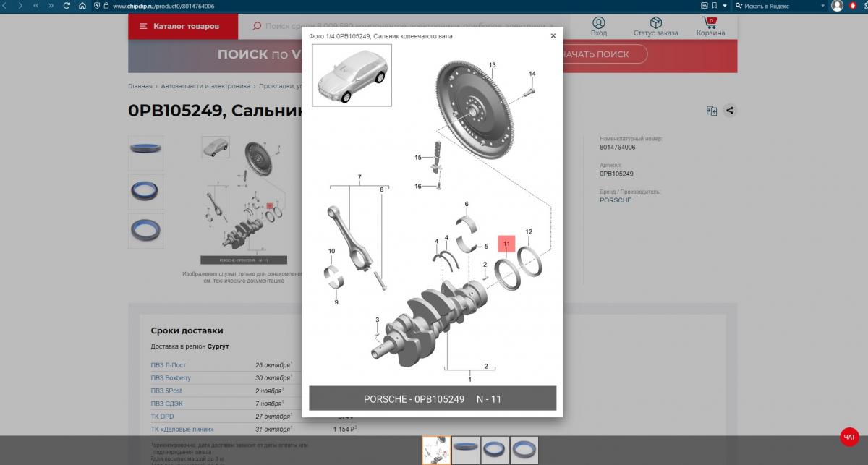The height and width of the screenshot is (465, 868).
Task: Open the PORSCHE brand link
Action: [615, 200]
